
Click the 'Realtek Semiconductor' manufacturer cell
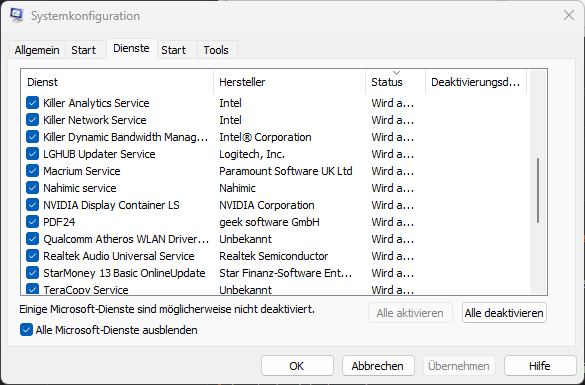coord(273,256)
